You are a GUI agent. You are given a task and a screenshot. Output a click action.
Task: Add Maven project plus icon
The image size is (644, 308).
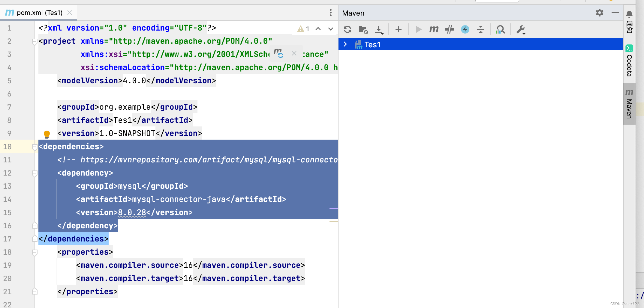pos(399,29)
